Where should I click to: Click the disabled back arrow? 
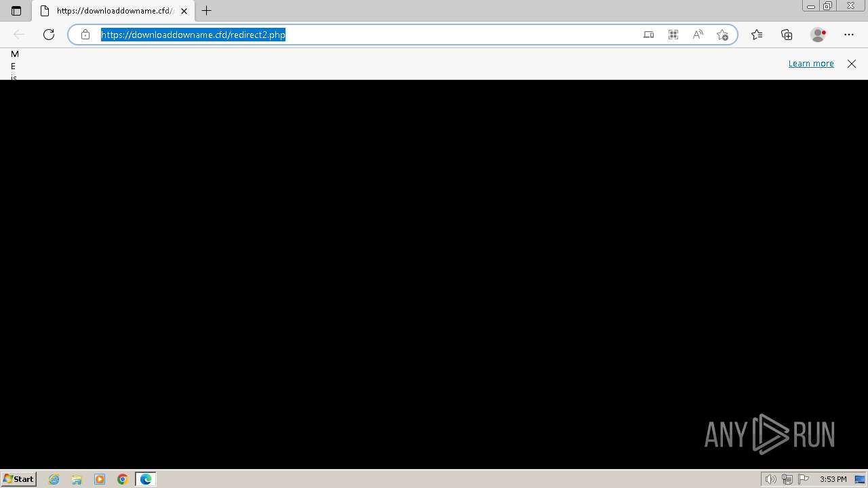point(19,35)
